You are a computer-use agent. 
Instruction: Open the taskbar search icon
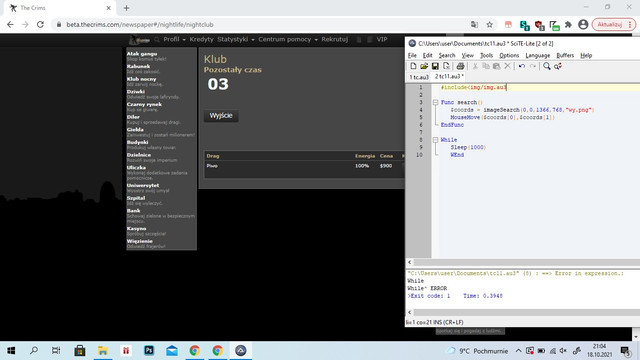coord(34,351)
